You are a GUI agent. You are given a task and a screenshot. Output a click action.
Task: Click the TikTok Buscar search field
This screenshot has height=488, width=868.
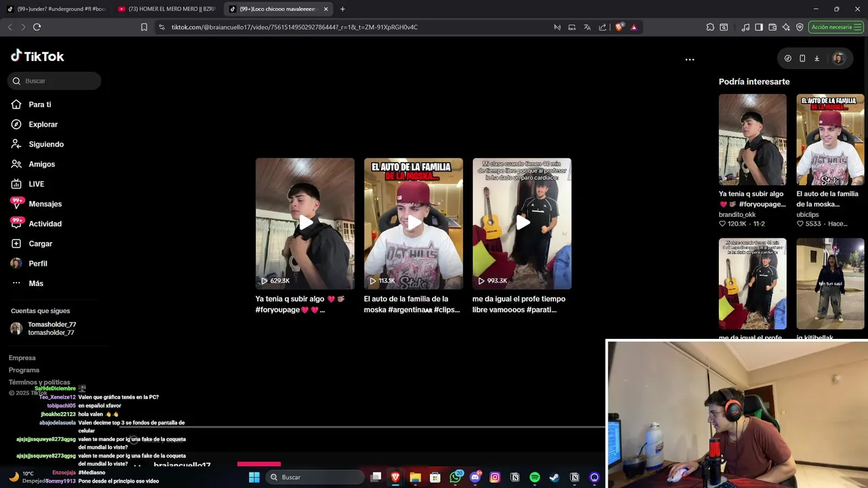click(55, 81)
